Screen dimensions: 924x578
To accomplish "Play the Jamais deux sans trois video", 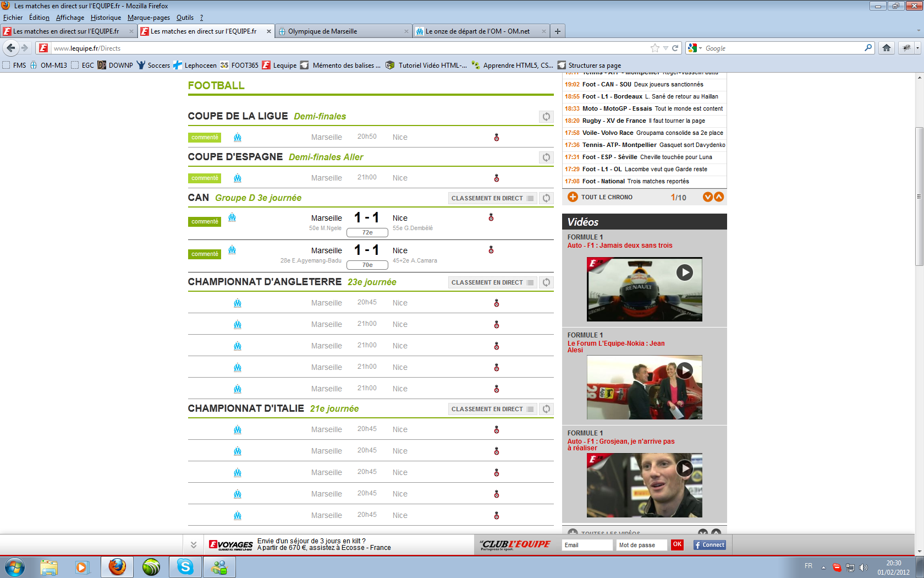I will coord(685,272).
